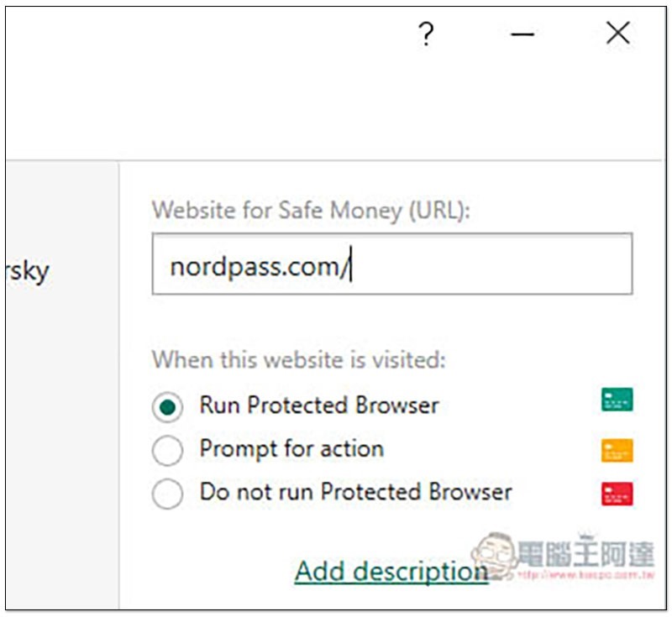Open the Add description link
This screenshot has height=617, width=672.
point(391,571)
